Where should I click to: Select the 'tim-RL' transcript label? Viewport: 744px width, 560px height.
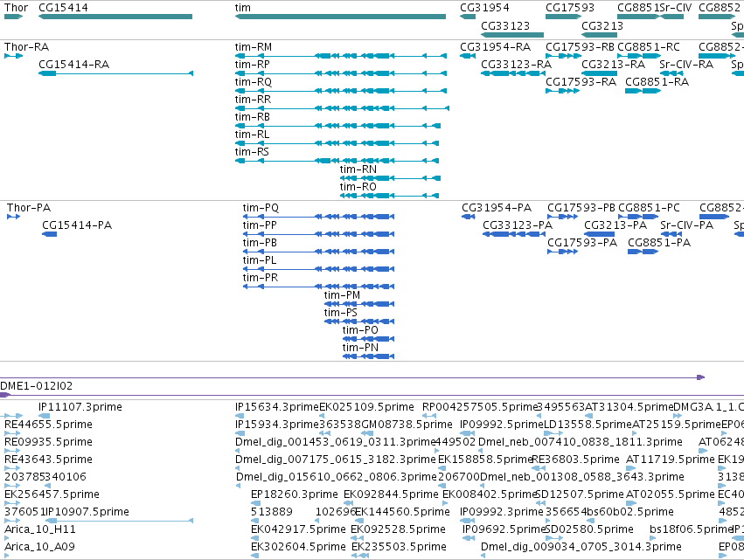(x=252, y=135)
